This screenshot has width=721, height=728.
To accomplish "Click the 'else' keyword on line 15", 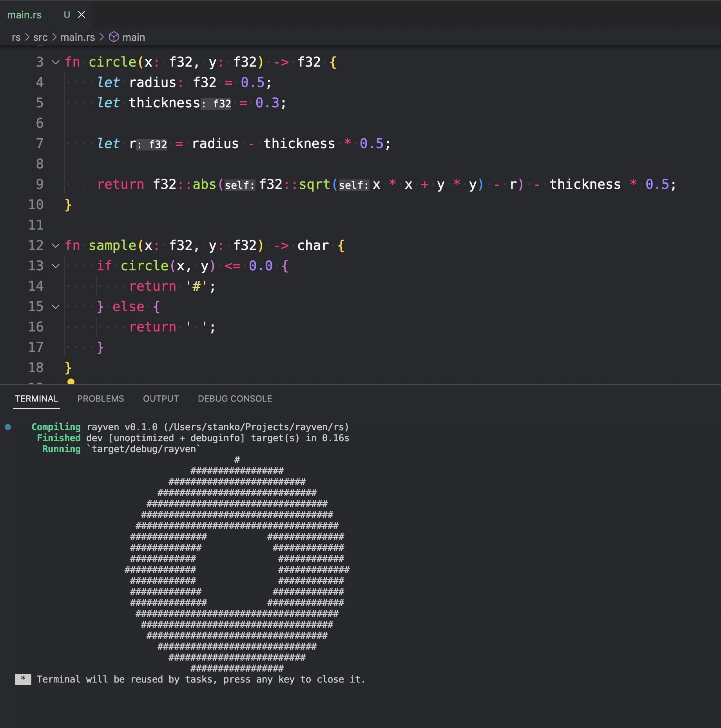I will tap(128, 307).
